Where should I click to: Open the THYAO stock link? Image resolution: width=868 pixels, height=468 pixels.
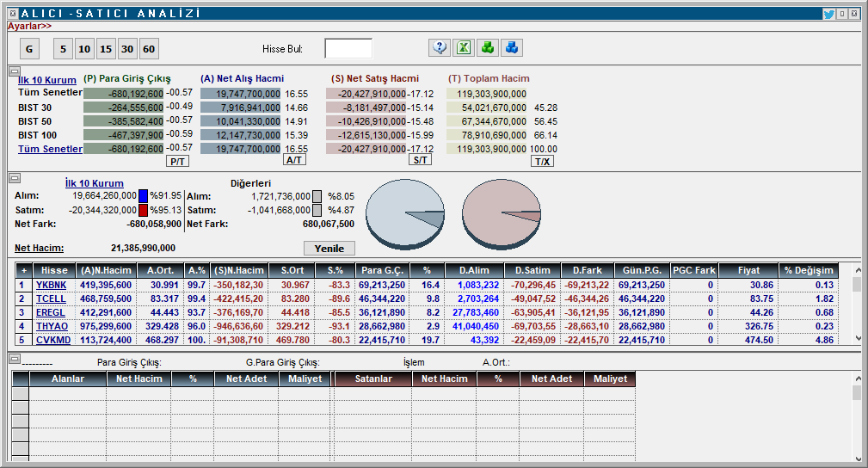pyautogui.click(x=52, y=326)
